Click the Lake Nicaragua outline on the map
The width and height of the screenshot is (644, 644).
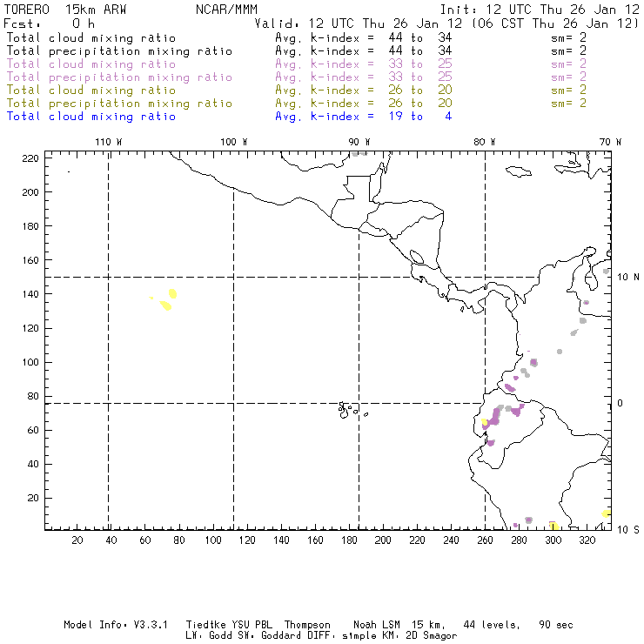pyautogui.click(x=417, y=257)
